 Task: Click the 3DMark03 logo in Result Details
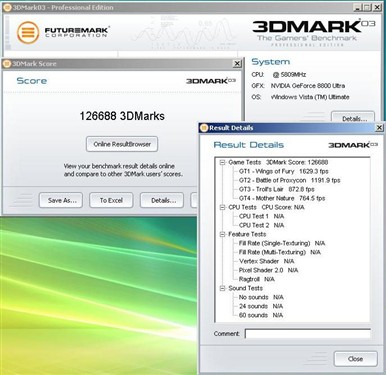point(353,145)
